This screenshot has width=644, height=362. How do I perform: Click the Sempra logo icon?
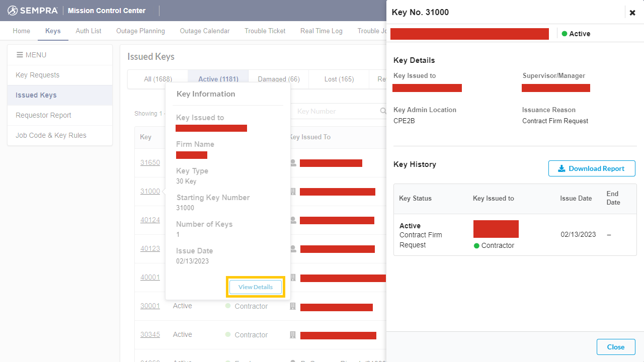[x=13, y=11]
